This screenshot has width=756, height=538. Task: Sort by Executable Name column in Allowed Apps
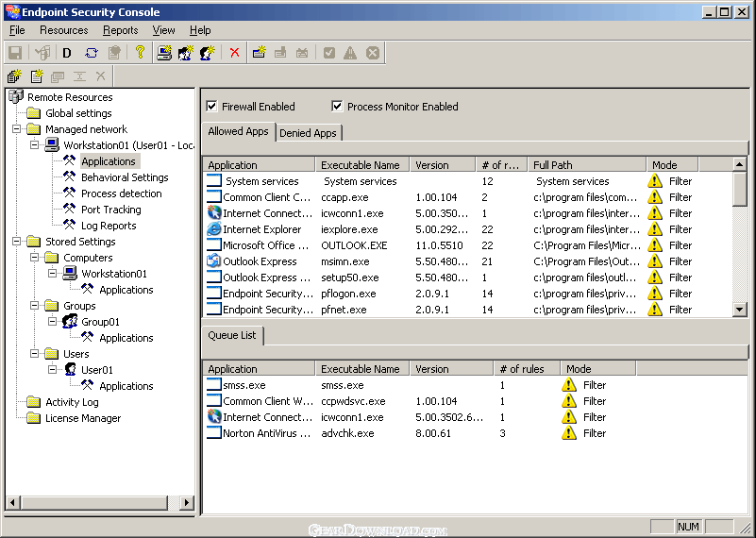[361, 165]
